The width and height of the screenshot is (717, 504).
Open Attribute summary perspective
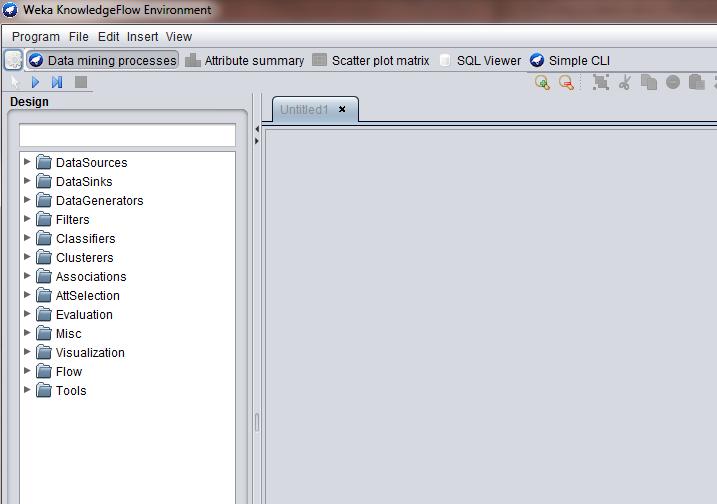point(245,60)
